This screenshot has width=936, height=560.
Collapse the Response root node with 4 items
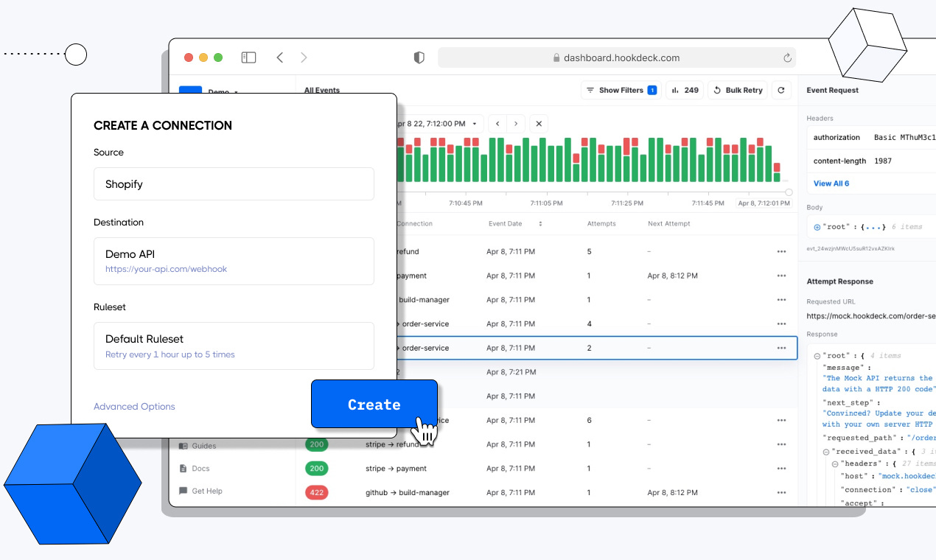pyautogui.click(x=817, y=356)
